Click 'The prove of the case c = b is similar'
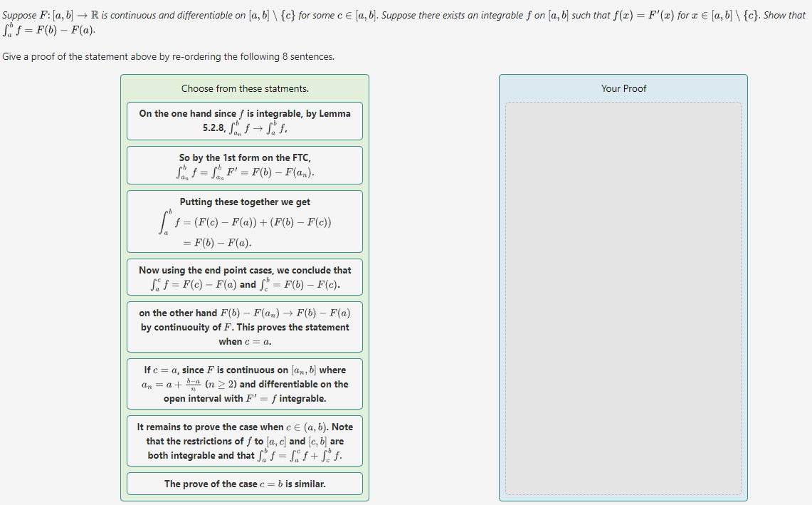The height and width of the screenshot is (505, 812). pyautogui.click(x=245, y=484)
